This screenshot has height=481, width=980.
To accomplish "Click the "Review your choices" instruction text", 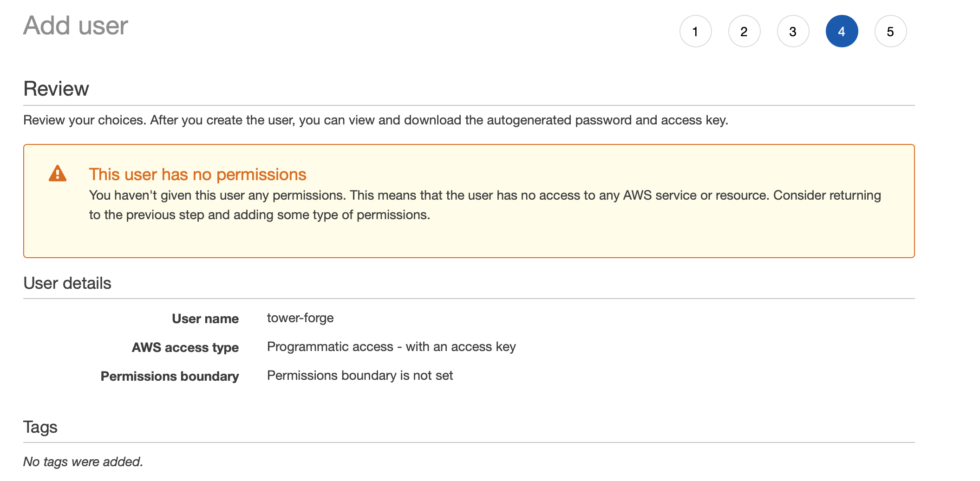I will click(x=375, y=120).
